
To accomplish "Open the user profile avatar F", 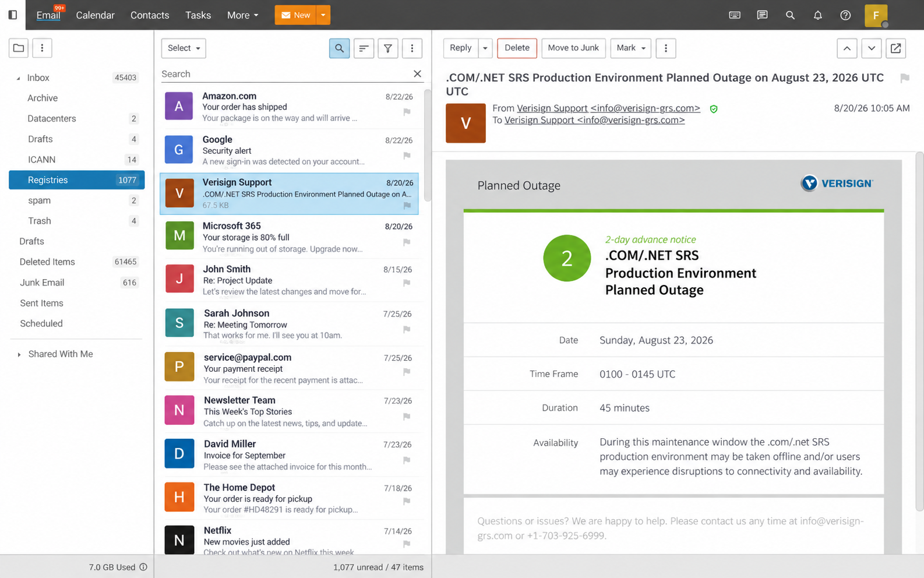I will pyautogui.click(x=876, y=16).
